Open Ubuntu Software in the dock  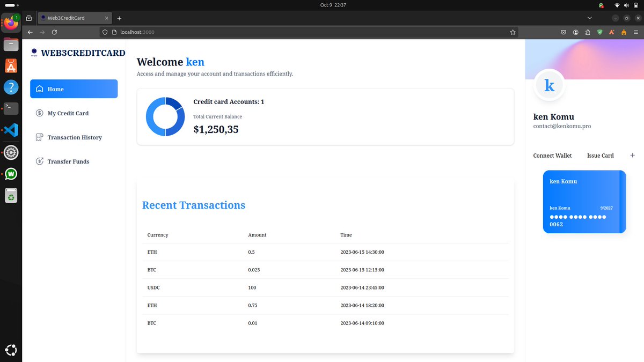tap(11, 65)
